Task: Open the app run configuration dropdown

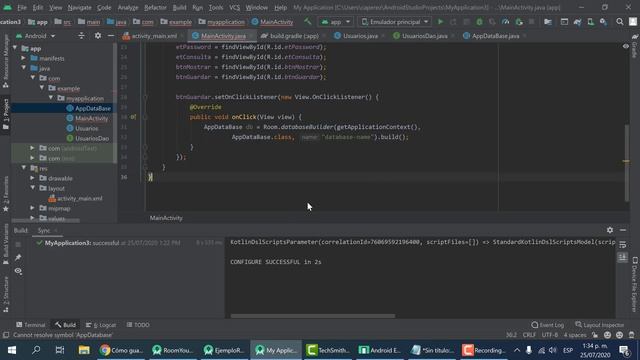Action: coord(336,22)
